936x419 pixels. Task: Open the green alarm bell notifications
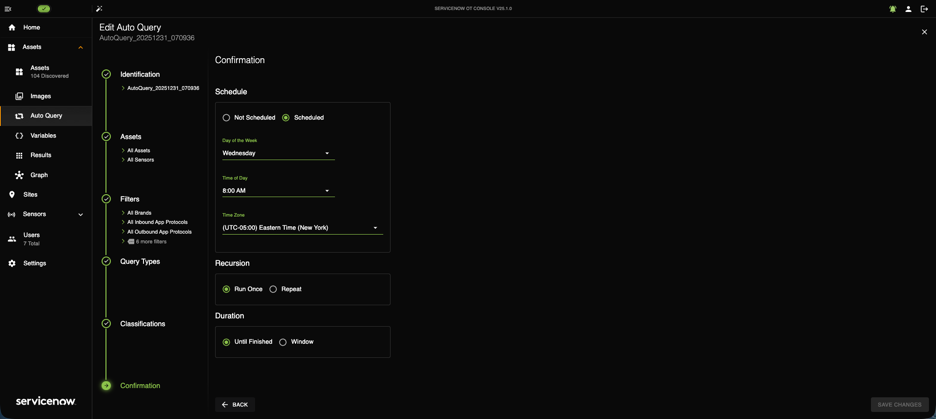coord(892,9)
